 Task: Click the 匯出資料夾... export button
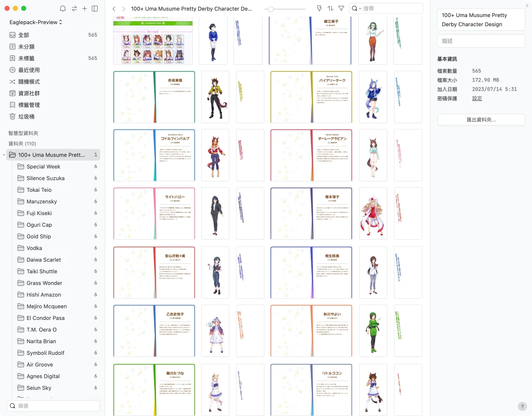coord(481,119)
